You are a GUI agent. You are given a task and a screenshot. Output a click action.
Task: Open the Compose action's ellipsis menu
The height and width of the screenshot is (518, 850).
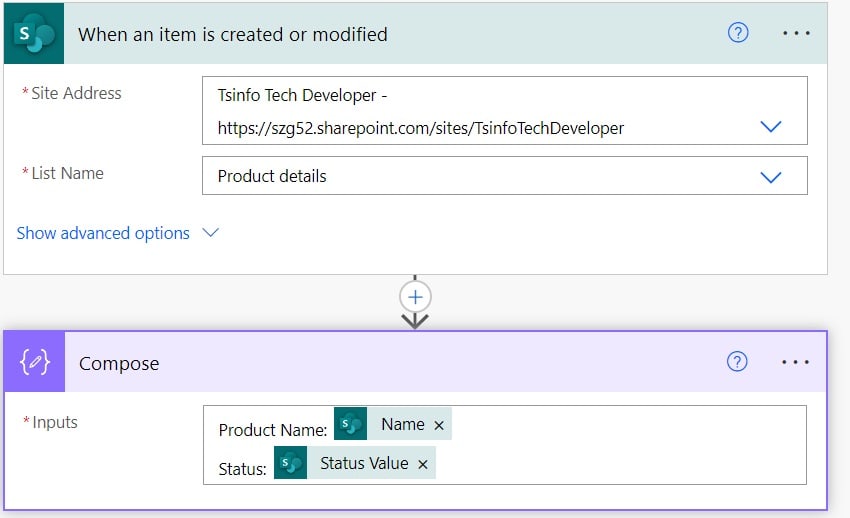pyautogui.click(x=795, y=362)
